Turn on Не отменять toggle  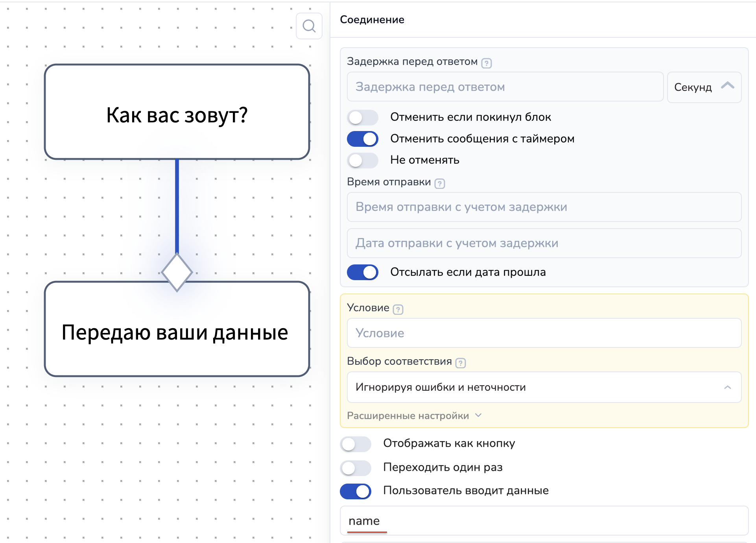362,160
